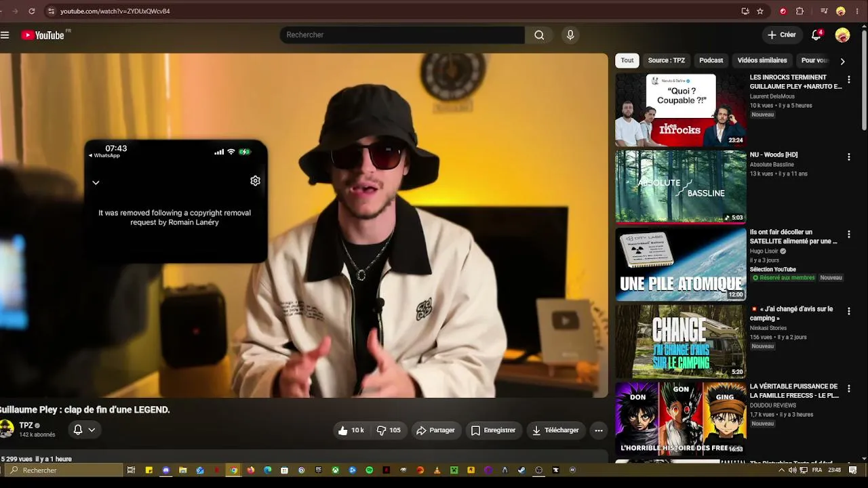Click the browser forward arrow
This screenshot has height=488, width=868.
16,11
